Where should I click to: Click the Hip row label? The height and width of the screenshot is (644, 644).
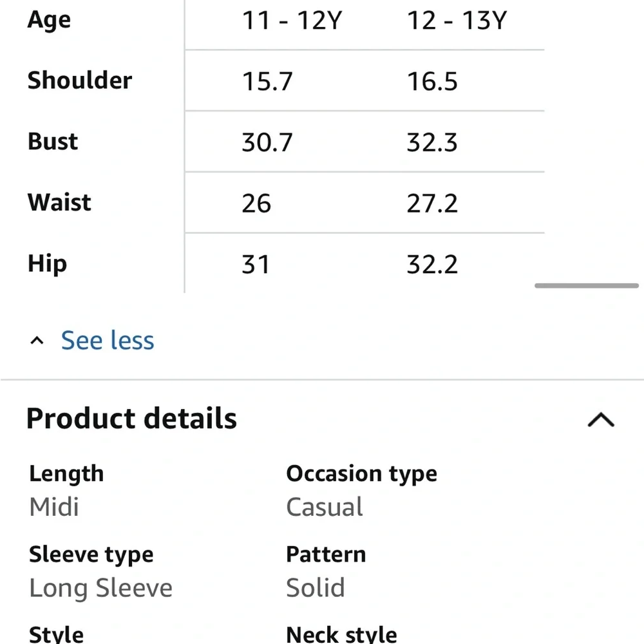coord(47,264)
